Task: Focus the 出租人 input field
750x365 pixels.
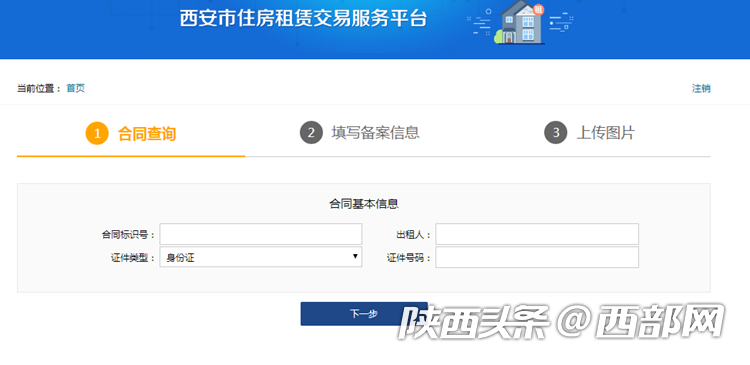Action: coord(537,234)
